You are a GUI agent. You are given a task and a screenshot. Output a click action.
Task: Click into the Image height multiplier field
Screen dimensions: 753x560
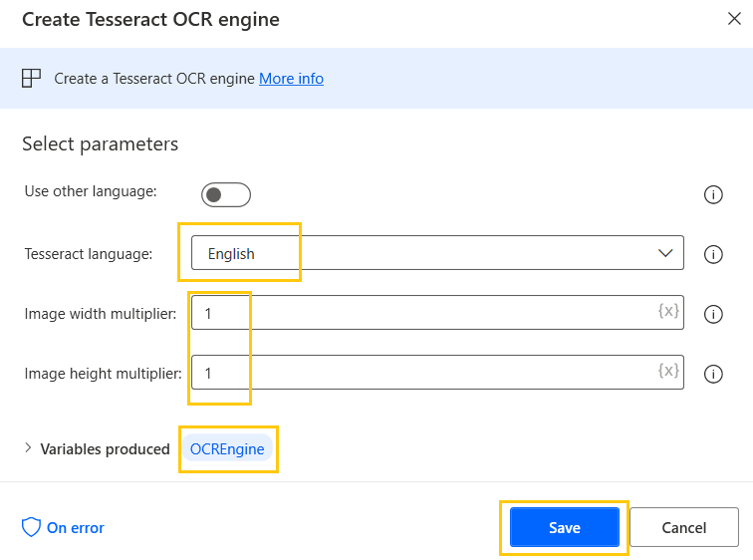[x=437, y=373]
